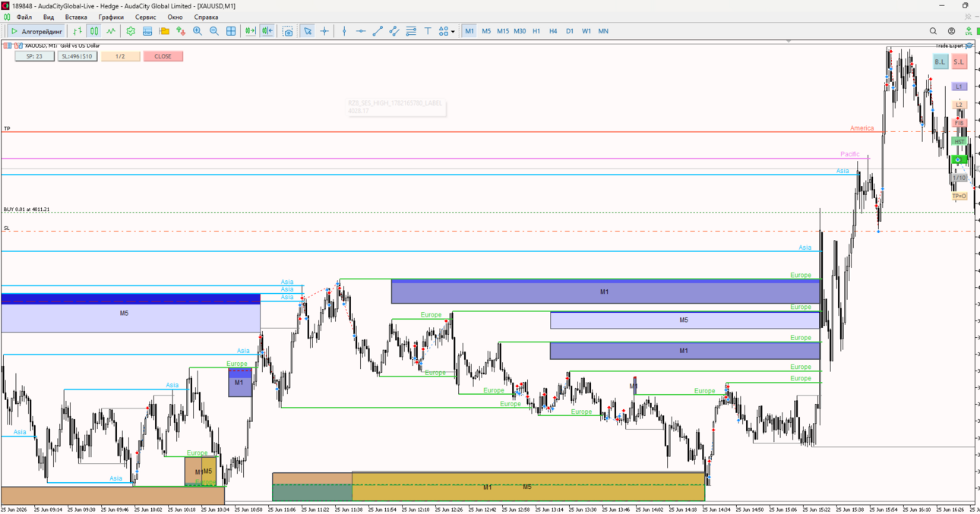Open the search magnifier icon
This screenshot has width=980, height=514.
coord(934,31)
